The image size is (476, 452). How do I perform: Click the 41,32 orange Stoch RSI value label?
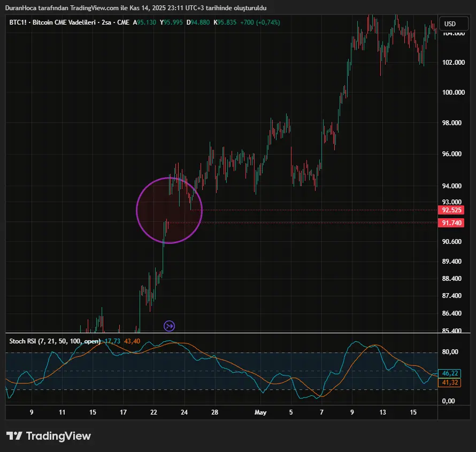(x=448, y=382)
